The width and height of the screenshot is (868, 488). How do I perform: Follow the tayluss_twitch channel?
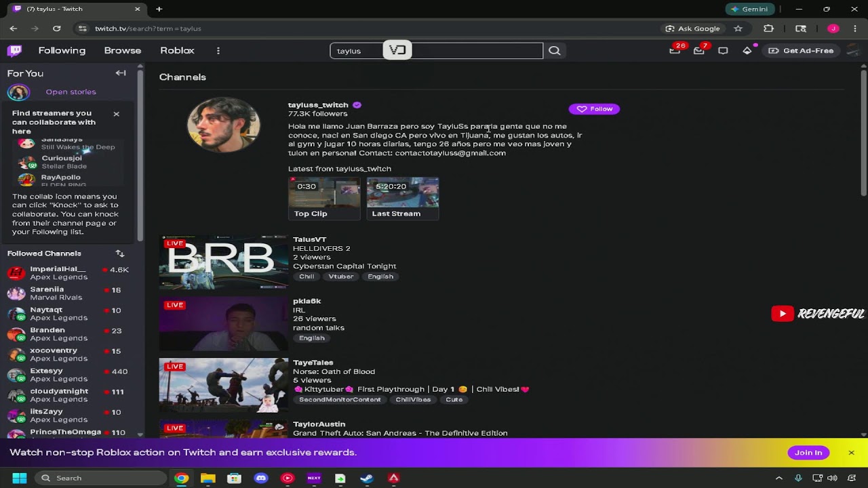click(x=594, y=109)
